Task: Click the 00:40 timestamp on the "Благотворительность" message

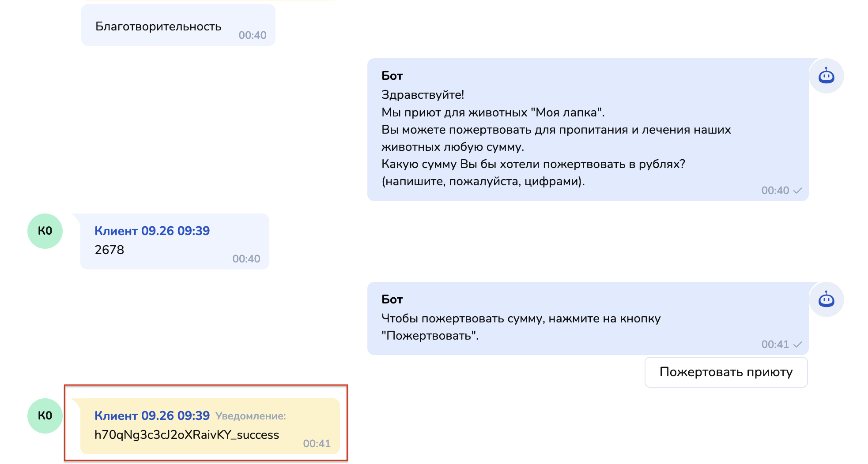Action: coord(252,35)
